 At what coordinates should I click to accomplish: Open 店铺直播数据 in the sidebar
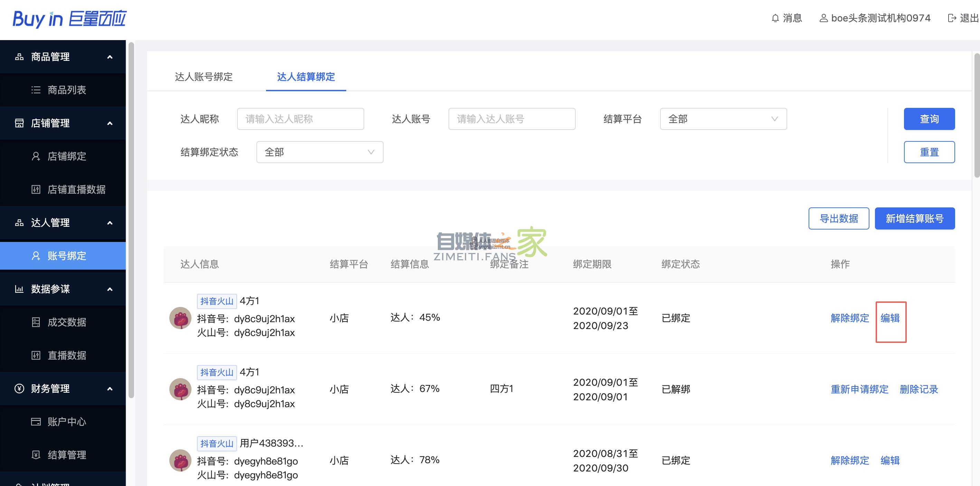coord(76,189)
